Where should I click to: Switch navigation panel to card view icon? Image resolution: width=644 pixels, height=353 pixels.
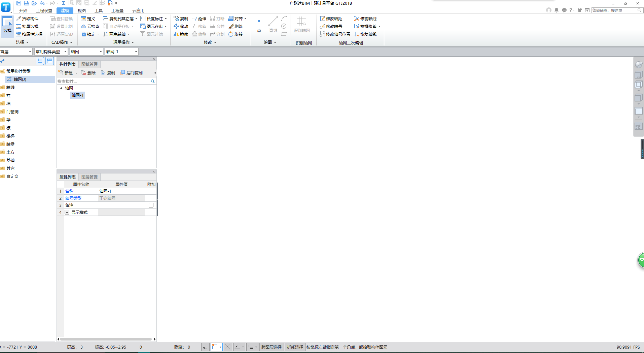49,61
